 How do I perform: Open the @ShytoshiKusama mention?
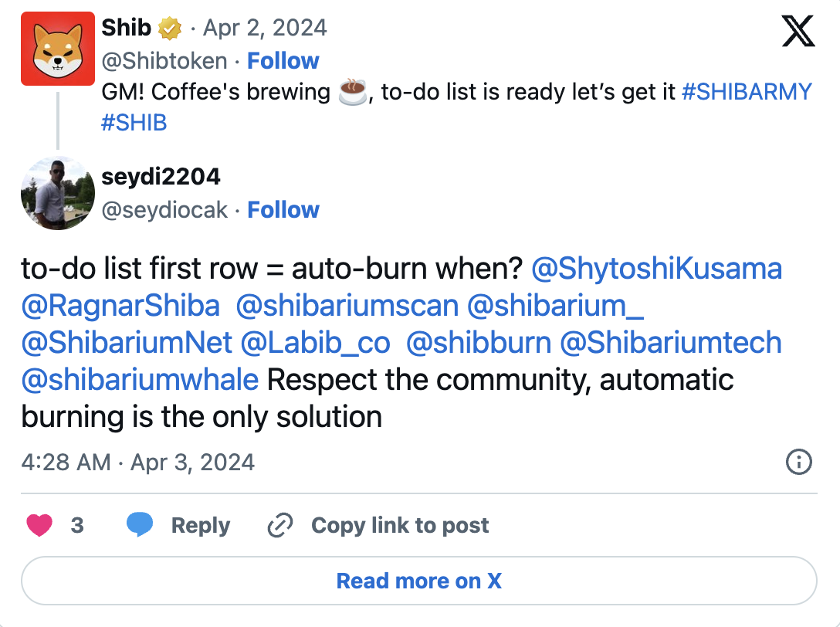tap(657, 269)
